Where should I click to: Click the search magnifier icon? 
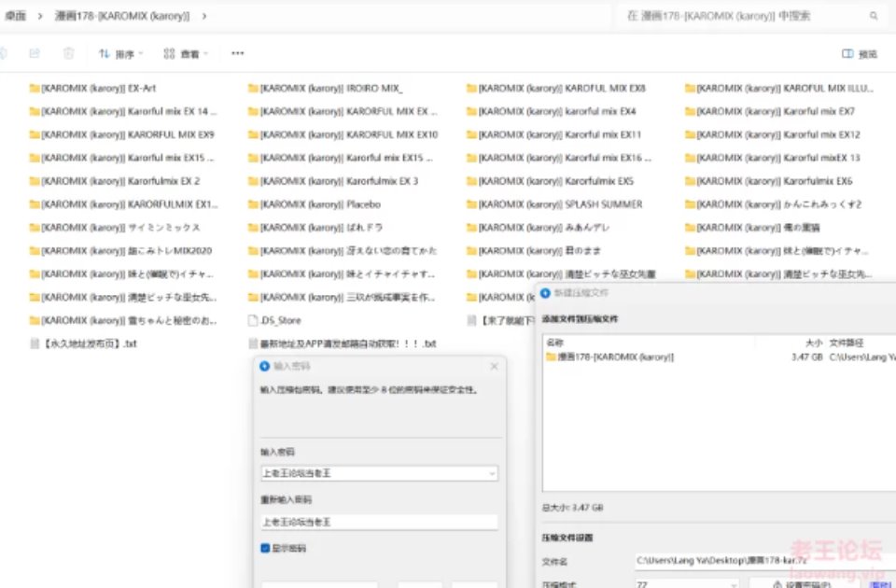[x=874, y=16]
